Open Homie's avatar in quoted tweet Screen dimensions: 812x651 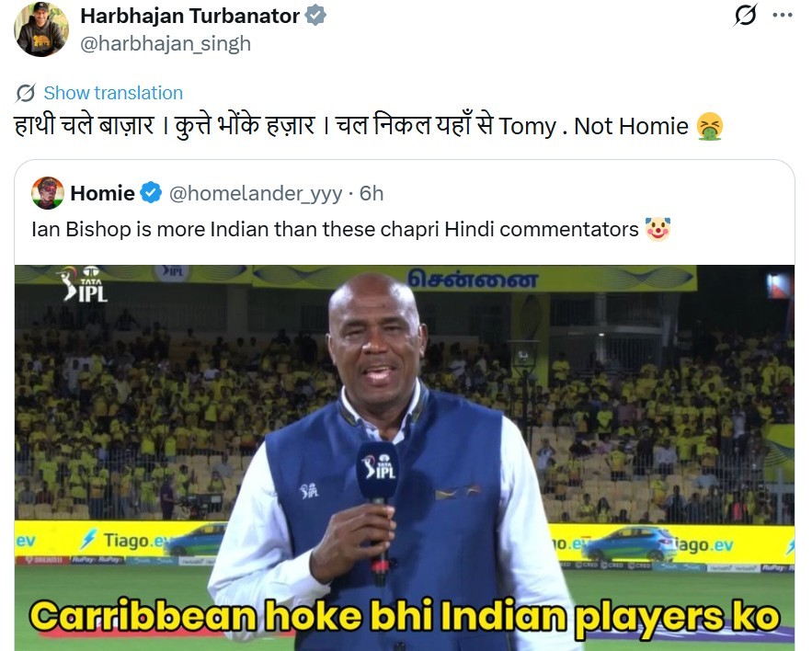tap(48, 193)
